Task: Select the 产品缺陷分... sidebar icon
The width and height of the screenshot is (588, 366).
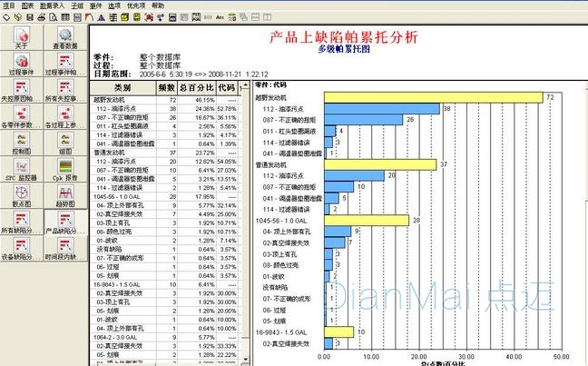Action: (x=65, y=223)
